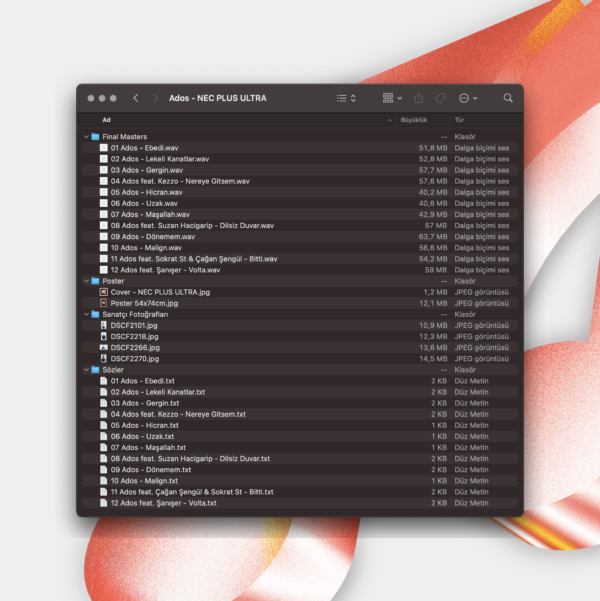This screenshot has width=600, height=601.
Task: Sort by the Büyüklük column header
Action: (x=414, y=120)
